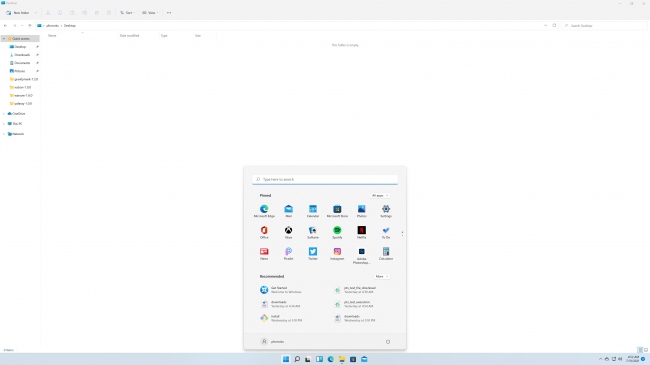The width and height of the screenshot is (650, 365).
Task: Select Desktop in Quick access
Action: click(20, 47)
